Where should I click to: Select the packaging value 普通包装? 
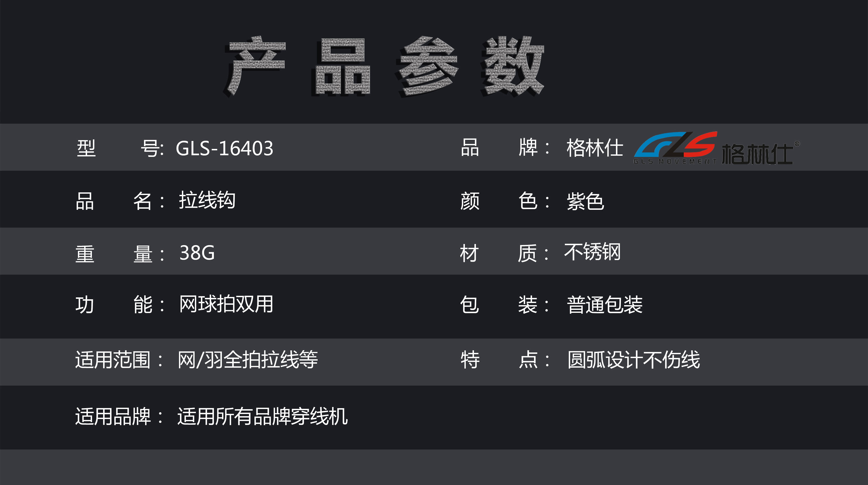pos(604,305)
